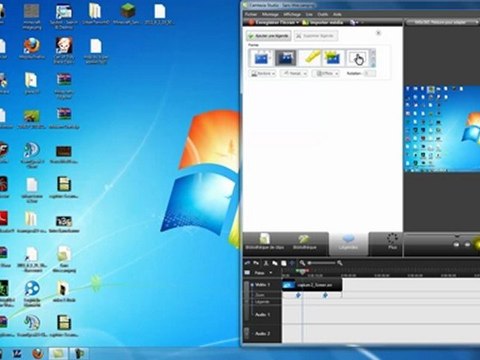Click the Undo arrow in timeline toolbar

pyautogui.click(x=248, y=263)
